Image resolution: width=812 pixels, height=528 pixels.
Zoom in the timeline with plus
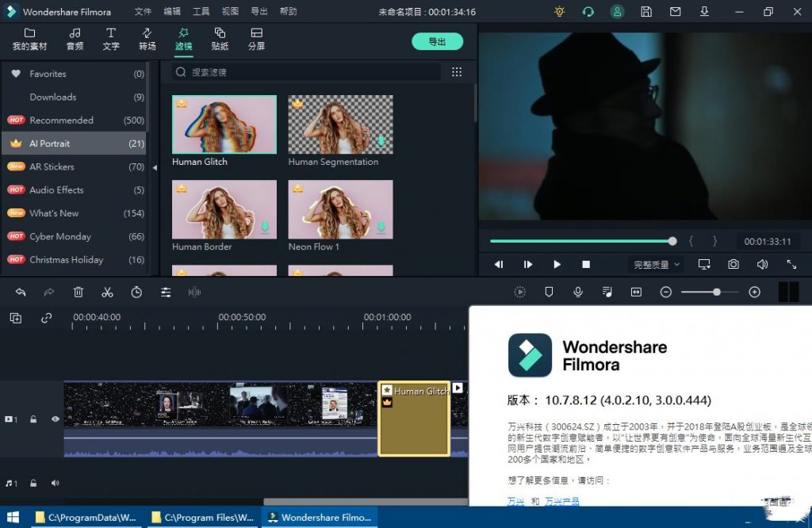click(755, 292)
